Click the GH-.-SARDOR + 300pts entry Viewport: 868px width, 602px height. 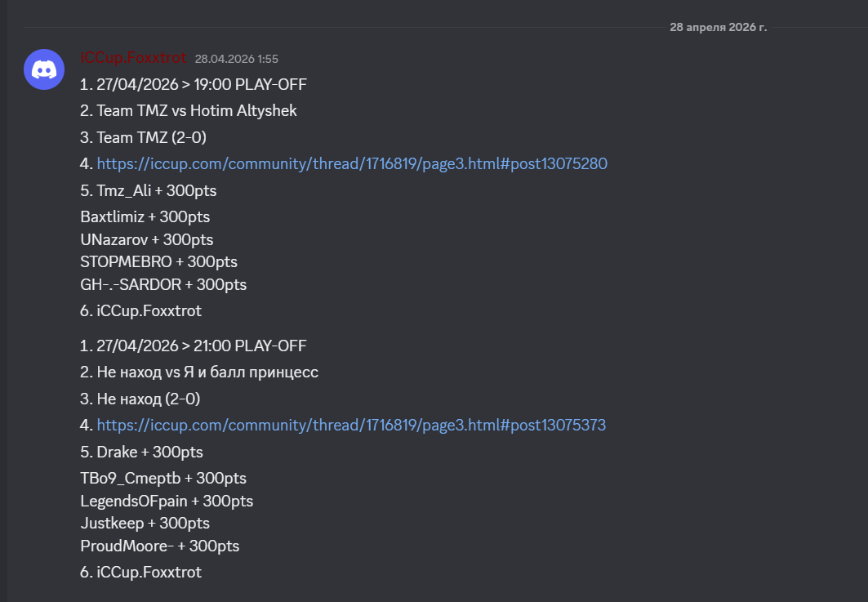point(163,285)
